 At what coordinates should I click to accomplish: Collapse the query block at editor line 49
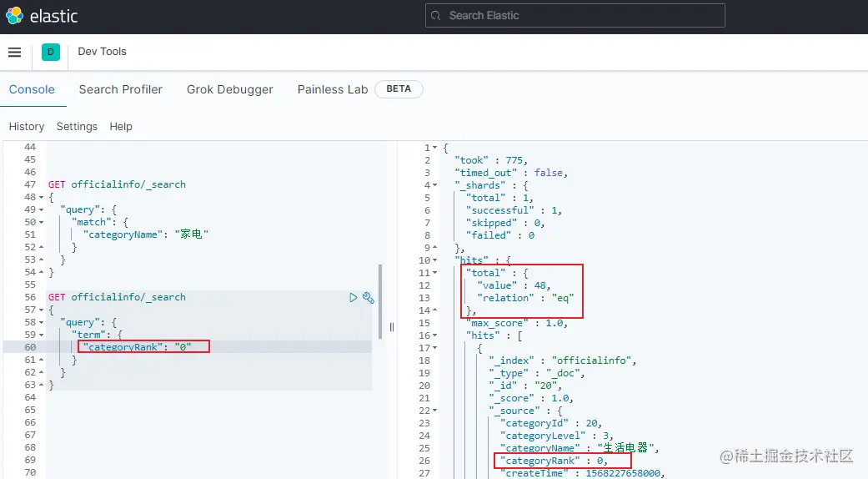pyautogui.click(x=41, y=209)
